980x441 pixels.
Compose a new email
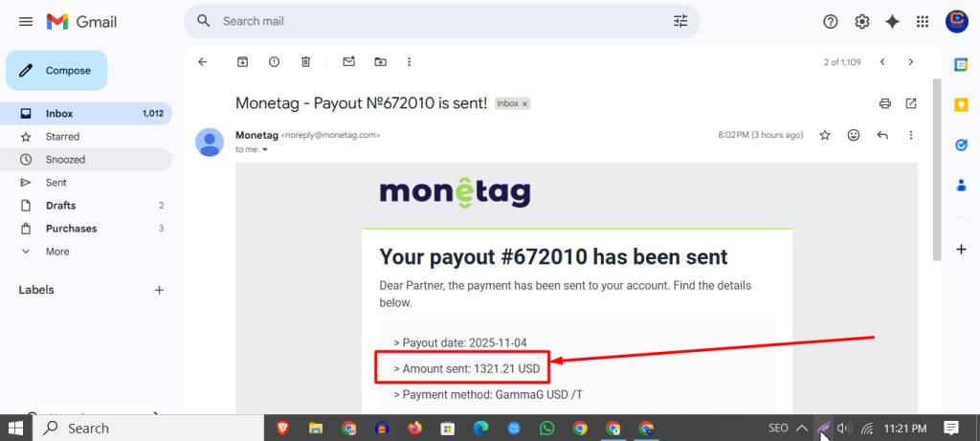click(x=56, y=71)
